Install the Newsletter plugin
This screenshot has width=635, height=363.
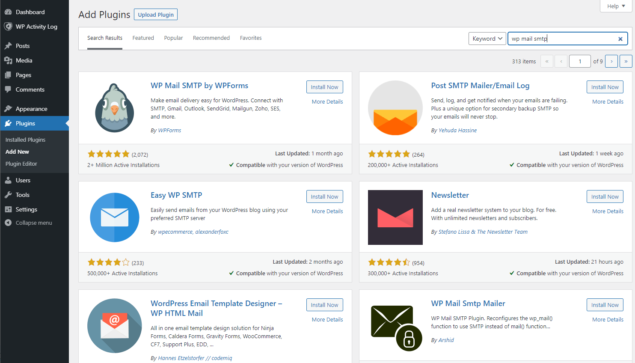605,196
